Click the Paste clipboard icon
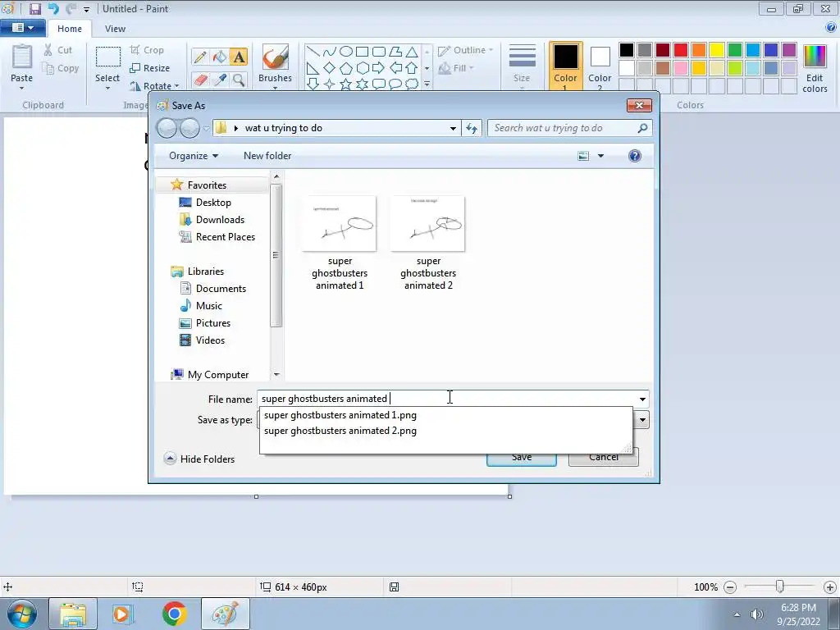The width and height of the screenshot is (840, 630). pyautogui.click(x=22, y=57)
